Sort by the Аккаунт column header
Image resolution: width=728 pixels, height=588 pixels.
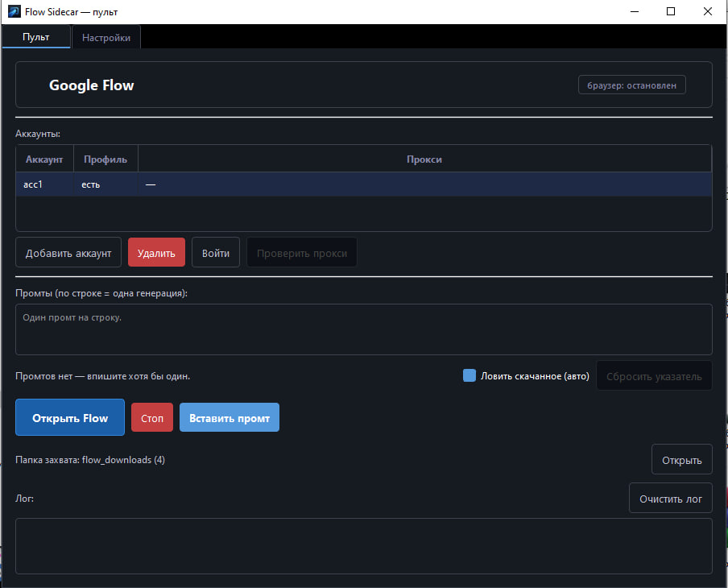pyautogui.click(x=44, y=159)
